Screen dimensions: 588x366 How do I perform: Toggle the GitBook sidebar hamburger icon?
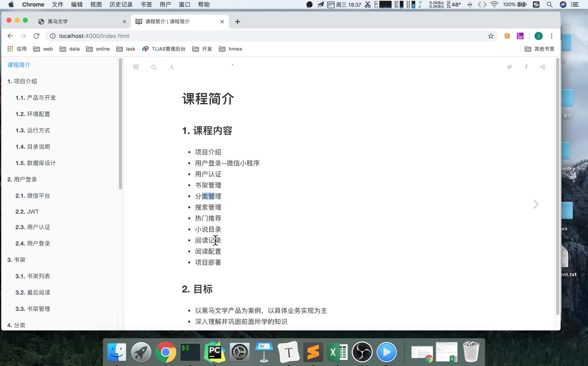point(136,67)
